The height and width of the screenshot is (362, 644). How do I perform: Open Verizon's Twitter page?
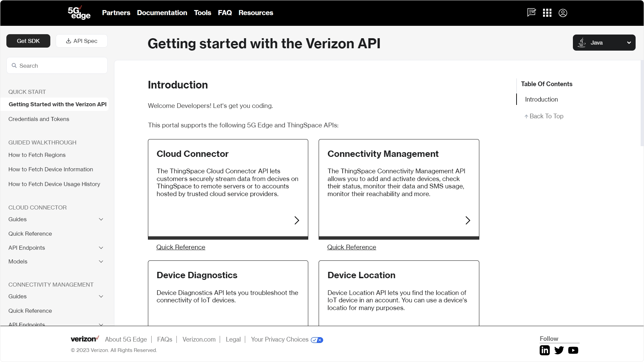(559, 350)
